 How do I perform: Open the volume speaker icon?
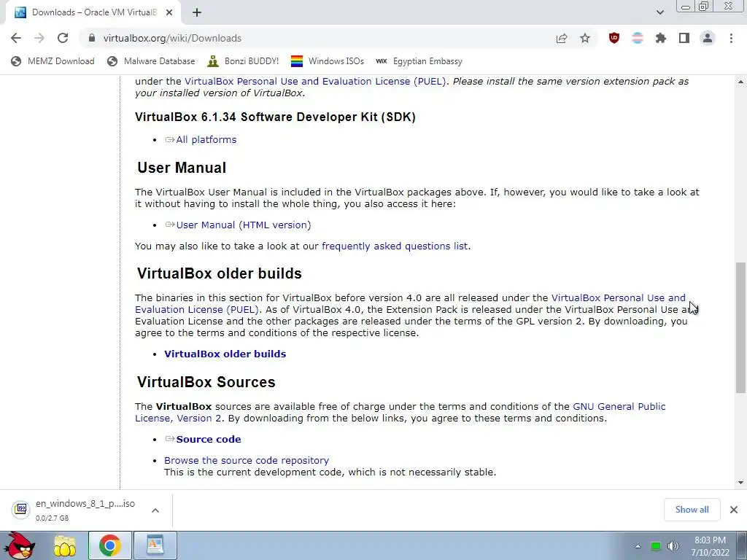pos(673,546)
